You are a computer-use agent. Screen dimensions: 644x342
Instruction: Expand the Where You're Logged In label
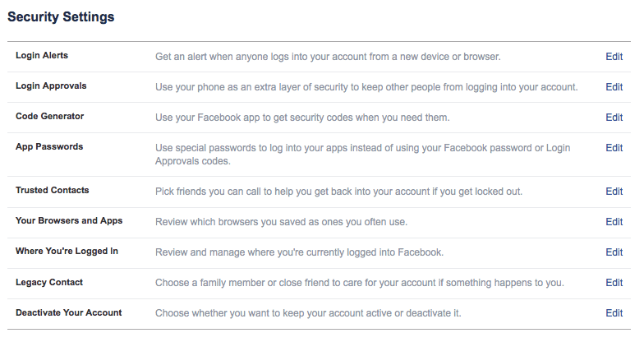point(67,251)
